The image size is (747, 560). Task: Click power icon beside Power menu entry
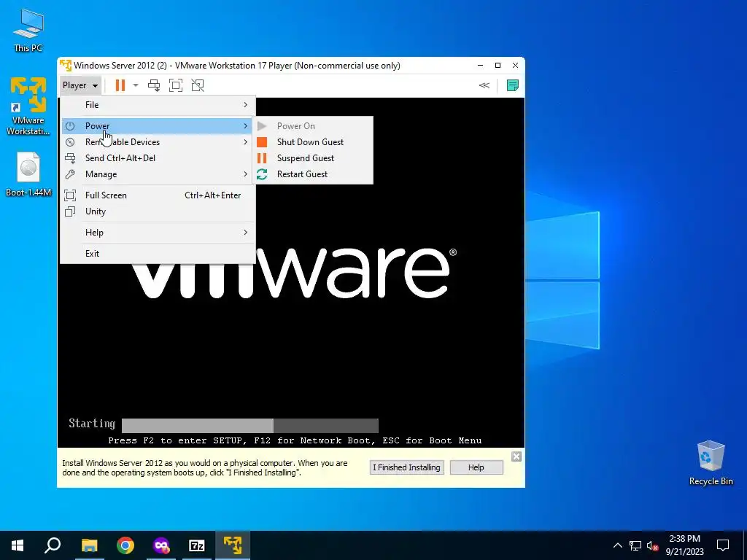pos(70,125)
